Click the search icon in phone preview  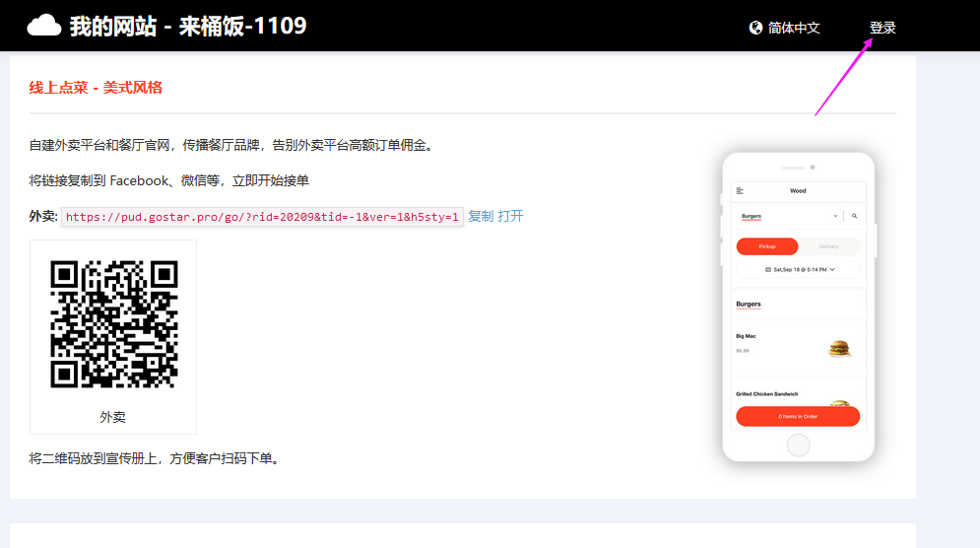point(854,216)
